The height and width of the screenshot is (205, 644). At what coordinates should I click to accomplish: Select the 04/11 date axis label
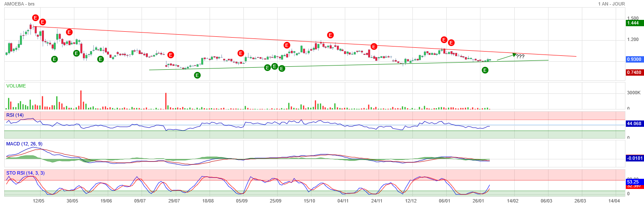pos(343,201)
